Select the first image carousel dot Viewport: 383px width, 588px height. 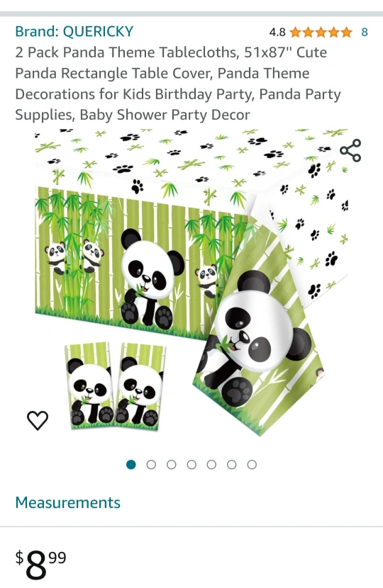(x=131, y=465)
